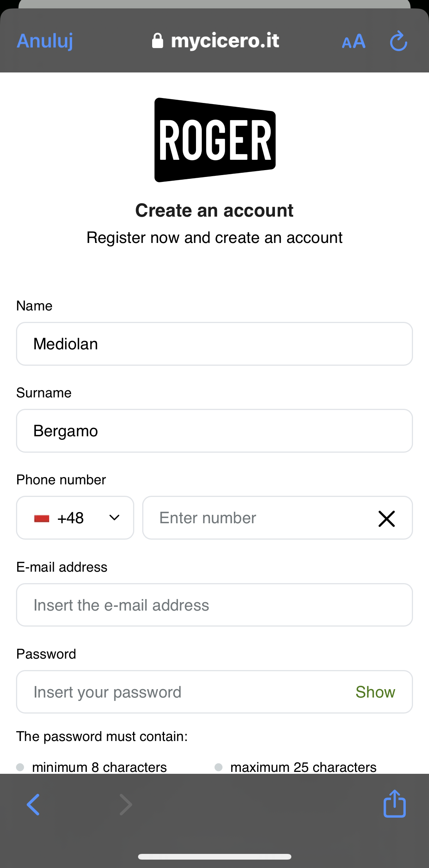Open the share sheet icon

394,804
